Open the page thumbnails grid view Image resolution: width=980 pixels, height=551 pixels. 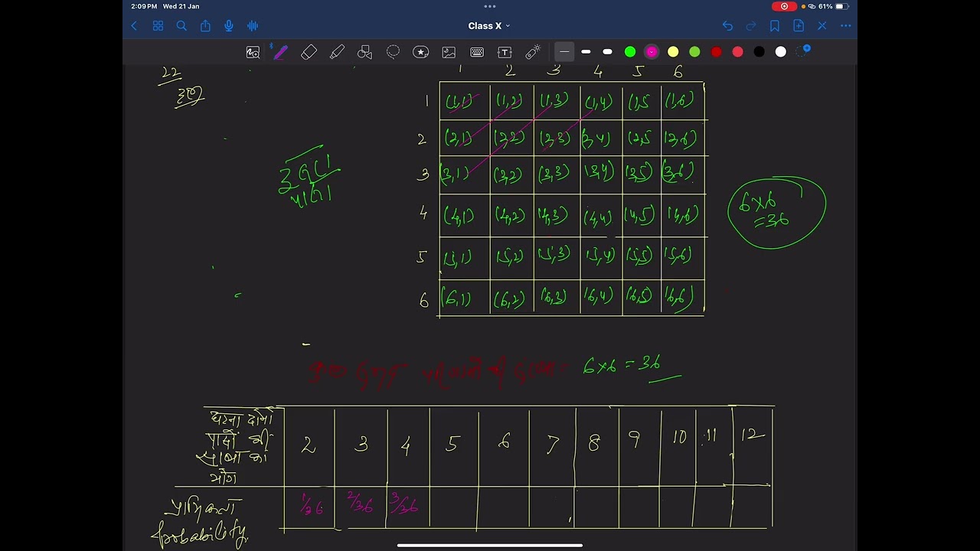pos(158,26)
